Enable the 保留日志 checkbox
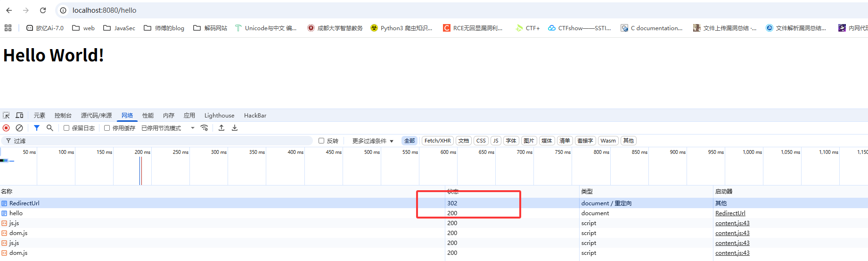Image resolution: width=868 pixels, height=261 pixels. coord(66,128)
